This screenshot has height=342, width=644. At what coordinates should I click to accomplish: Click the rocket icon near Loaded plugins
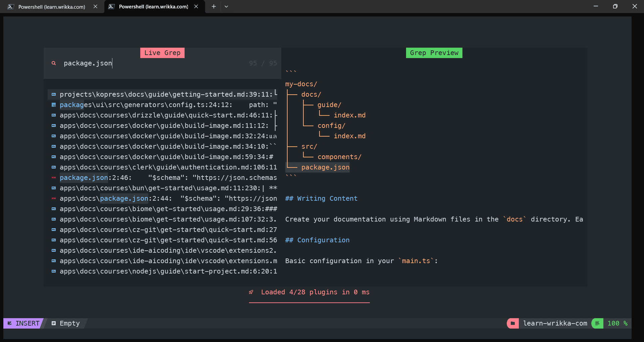251,292
